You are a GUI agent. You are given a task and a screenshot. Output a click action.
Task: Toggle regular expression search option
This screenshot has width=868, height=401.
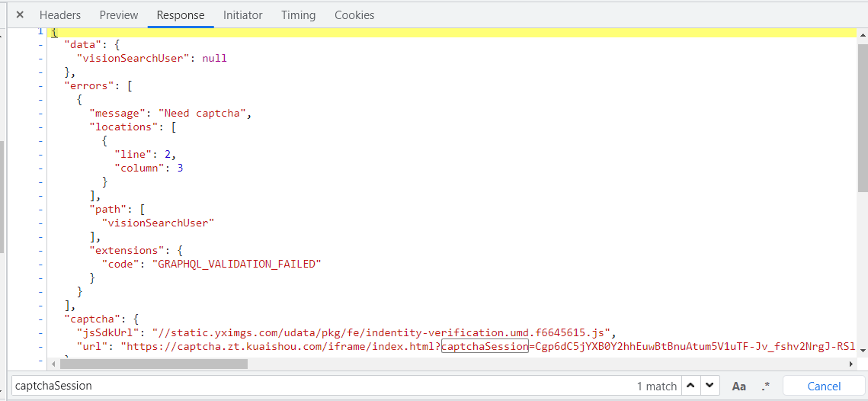pyautogui.click(x=766, y=386)
